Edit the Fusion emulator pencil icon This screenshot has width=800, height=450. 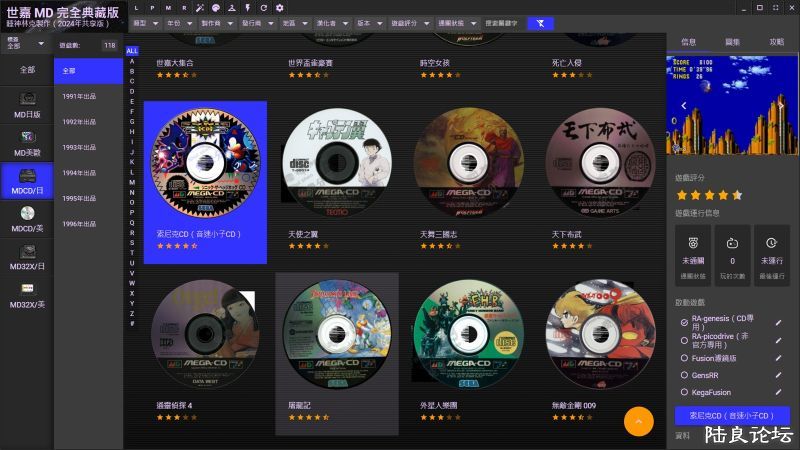click(778, 358)
